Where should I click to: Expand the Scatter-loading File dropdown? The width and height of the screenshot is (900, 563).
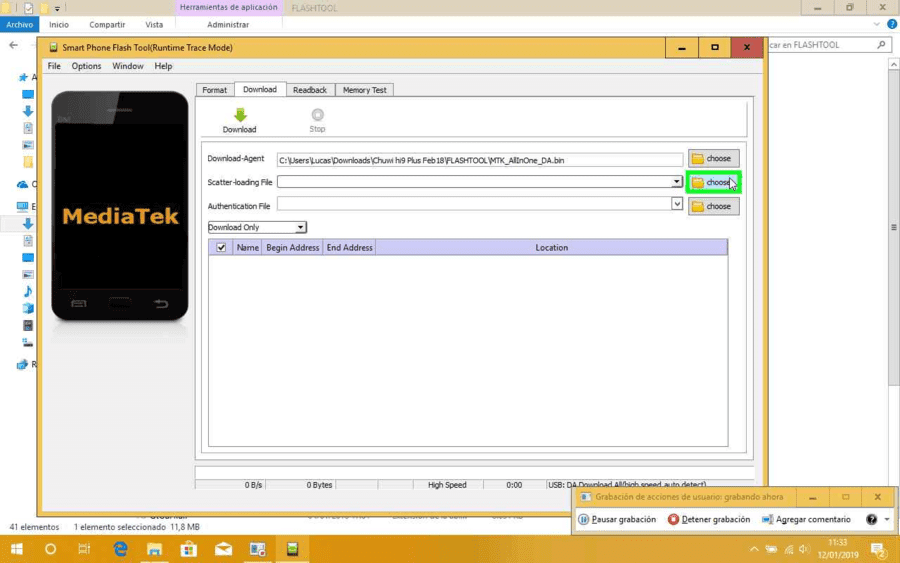pyautogui.click(x=677, y=182)
